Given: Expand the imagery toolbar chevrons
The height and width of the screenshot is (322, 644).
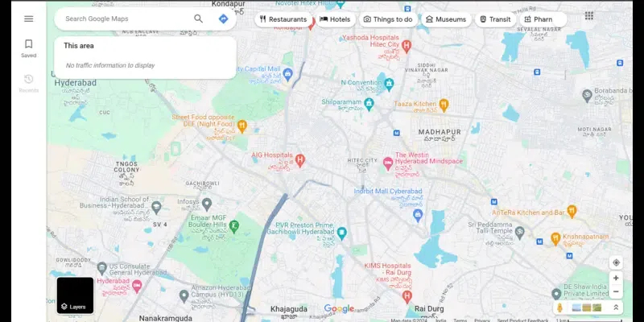Looking at the screenshot, I should (x=616, y=308).
